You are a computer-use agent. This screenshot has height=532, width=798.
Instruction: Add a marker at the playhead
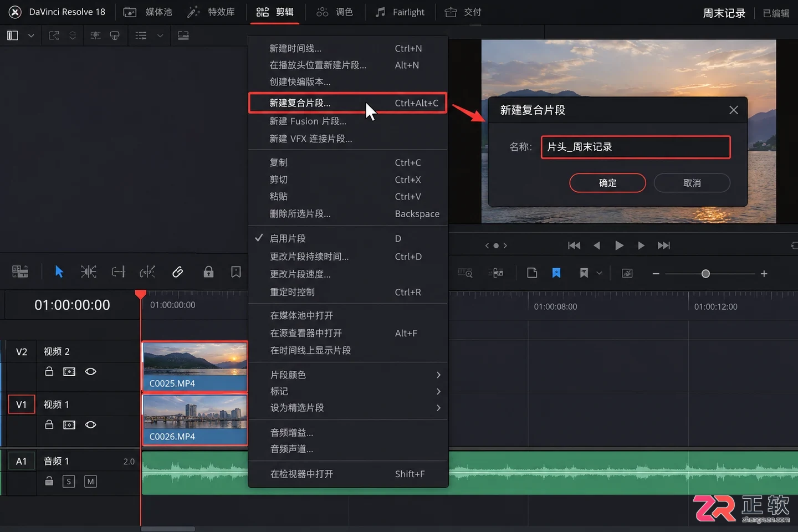(584, 273)
